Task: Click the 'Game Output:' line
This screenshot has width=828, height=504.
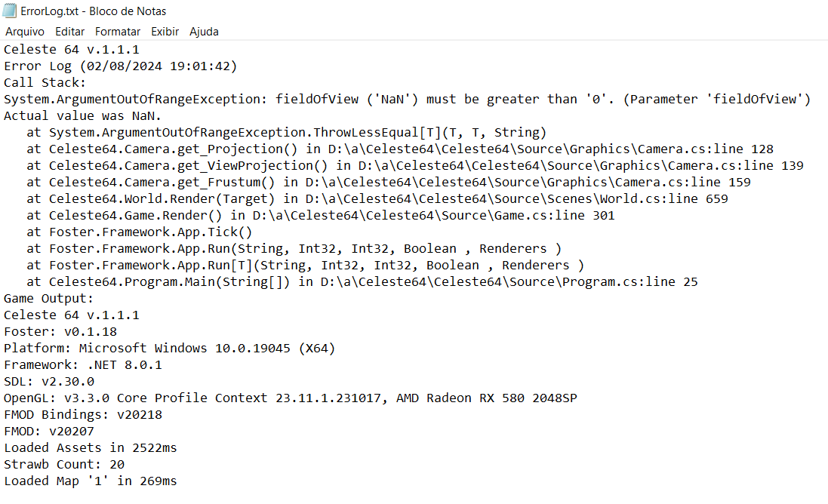Action: pos(48,299)
